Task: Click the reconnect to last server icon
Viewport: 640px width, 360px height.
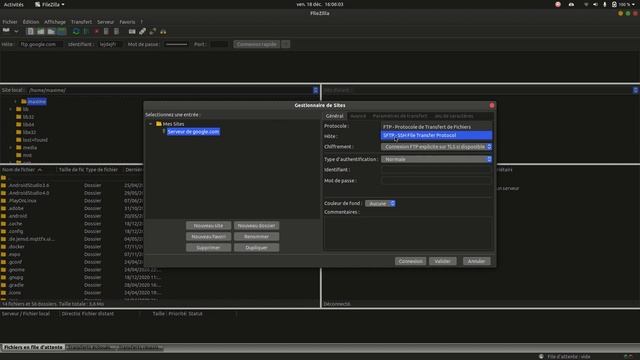Action: [116, 31]
